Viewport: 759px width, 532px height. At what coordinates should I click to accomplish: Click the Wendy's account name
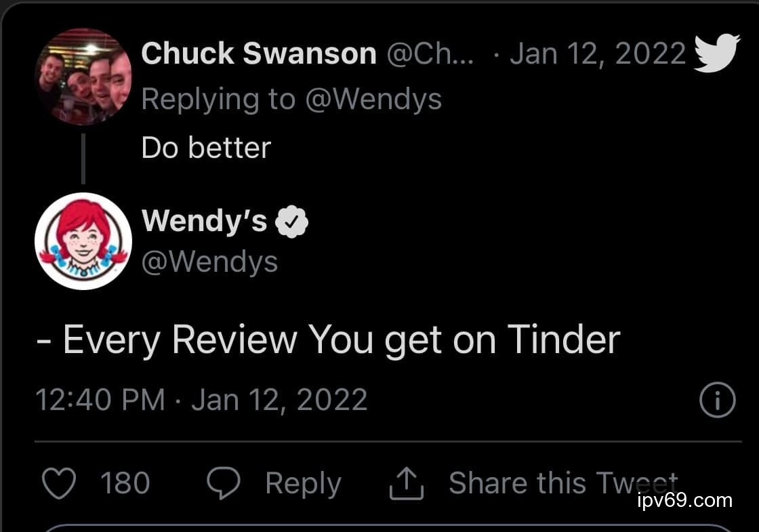(x=204, y=220)
